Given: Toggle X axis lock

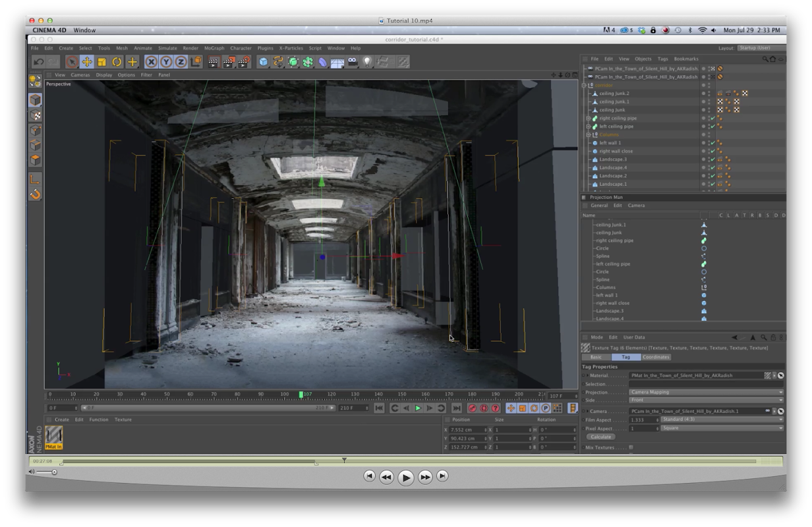Looking at the screenshot, I should (x=152, y=62).
